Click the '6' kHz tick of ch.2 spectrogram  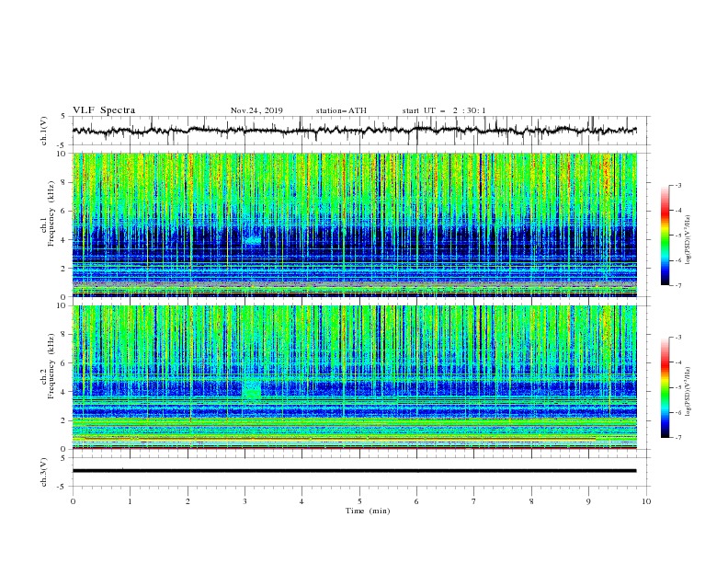click(64, 363)
